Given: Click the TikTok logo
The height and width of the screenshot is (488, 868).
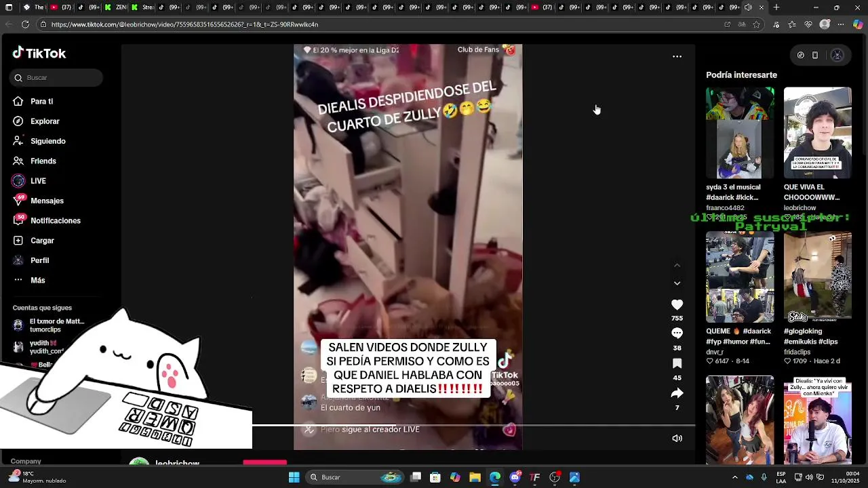Looking at the screenshot, I should point(39,53).
